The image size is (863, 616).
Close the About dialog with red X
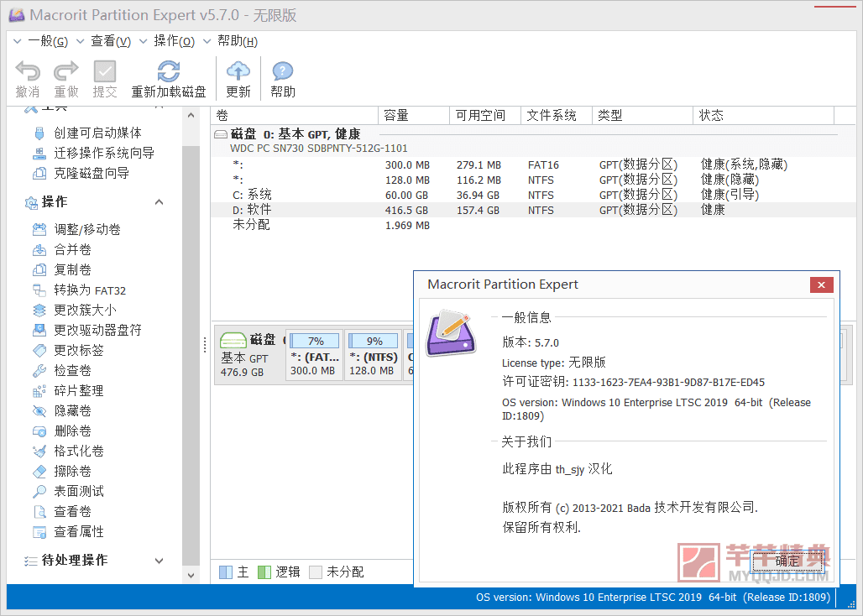coord(821,285)
